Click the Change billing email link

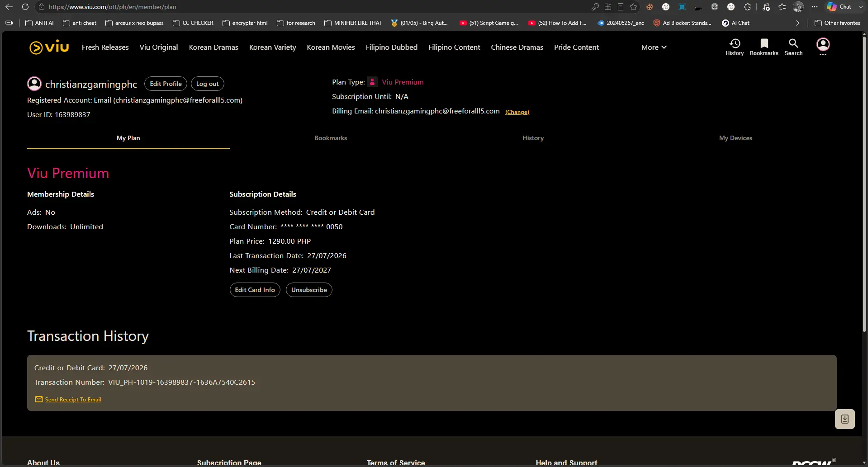[517, 112]
